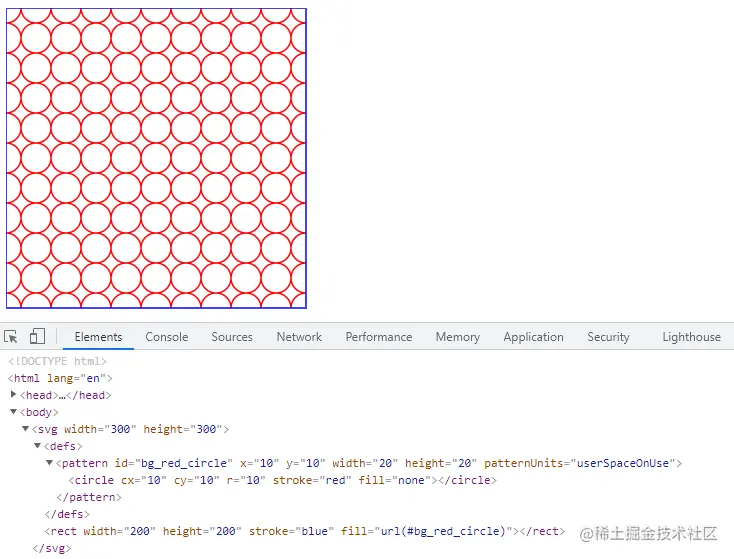The height and width of the screenshot is (559, 734).
Task: Toggle the device toolbar icon
Action: (x=37, y=336)
